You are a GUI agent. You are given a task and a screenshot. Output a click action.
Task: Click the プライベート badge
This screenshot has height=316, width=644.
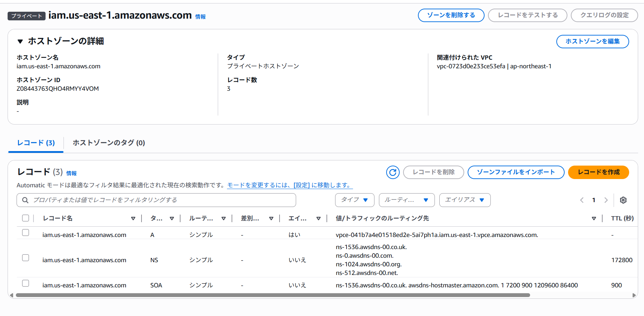click(x=27, y=16)
